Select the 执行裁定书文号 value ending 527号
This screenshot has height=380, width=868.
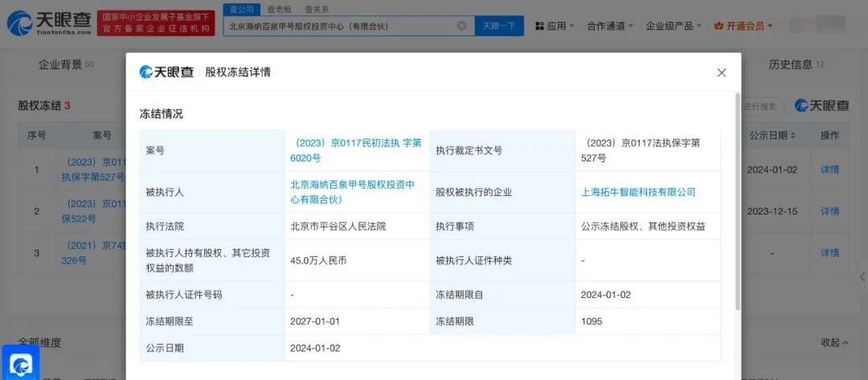641,150
